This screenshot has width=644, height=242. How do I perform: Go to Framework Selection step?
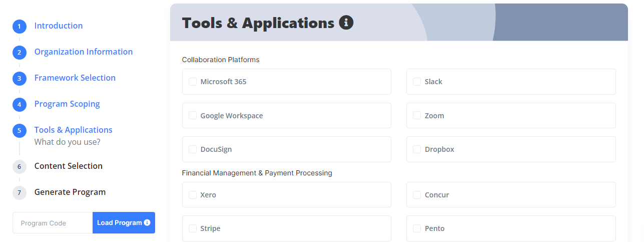[x=75, y=78]
